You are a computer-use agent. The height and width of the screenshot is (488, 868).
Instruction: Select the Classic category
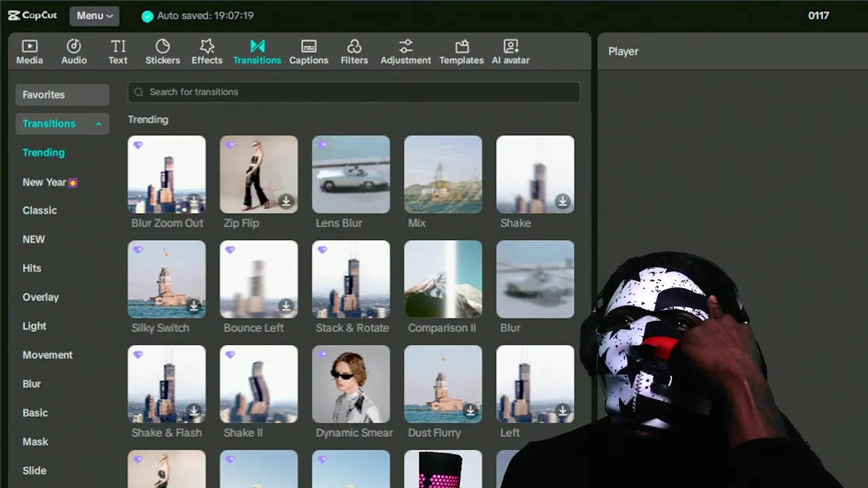click(39, 210)
